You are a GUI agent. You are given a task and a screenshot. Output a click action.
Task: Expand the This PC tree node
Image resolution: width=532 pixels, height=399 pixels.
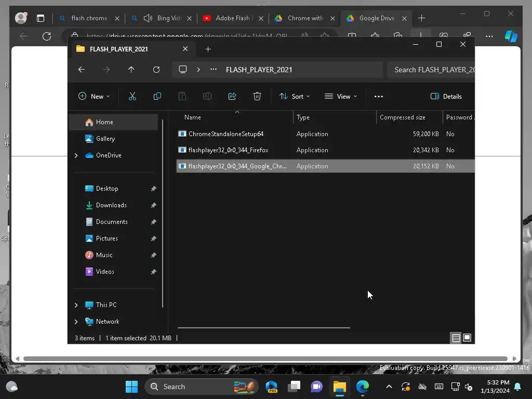[76, 305]
